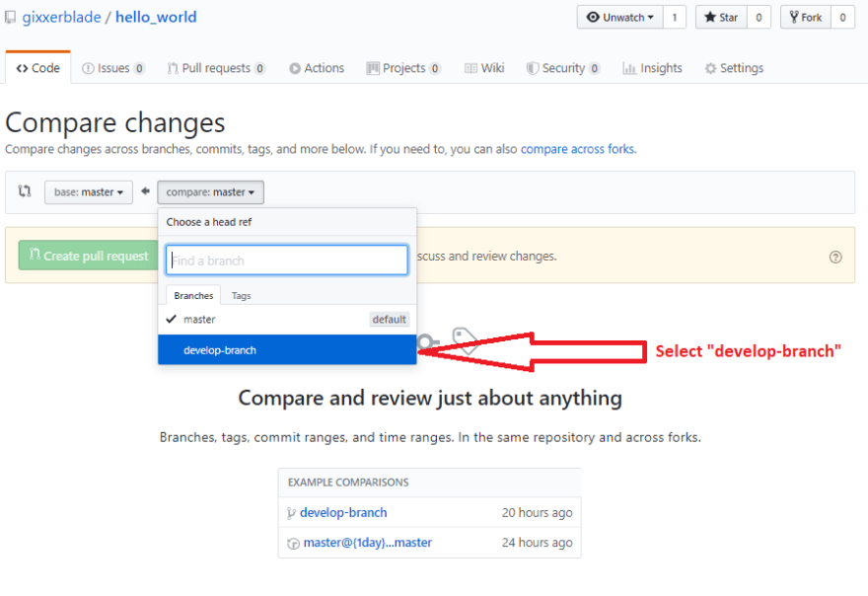Click the left arrow between base and compare
This screenshot has width=868, height=596.
145,191
